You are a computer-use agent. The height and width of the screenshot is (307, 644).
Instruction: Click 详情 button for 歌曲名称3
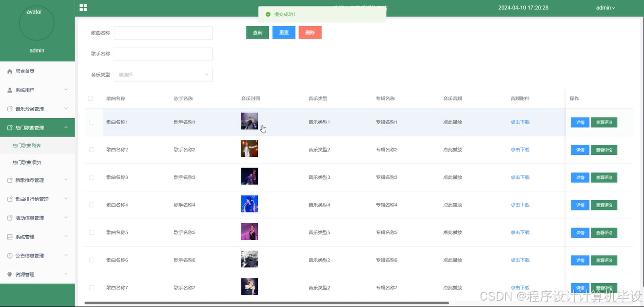pos(580,177)
